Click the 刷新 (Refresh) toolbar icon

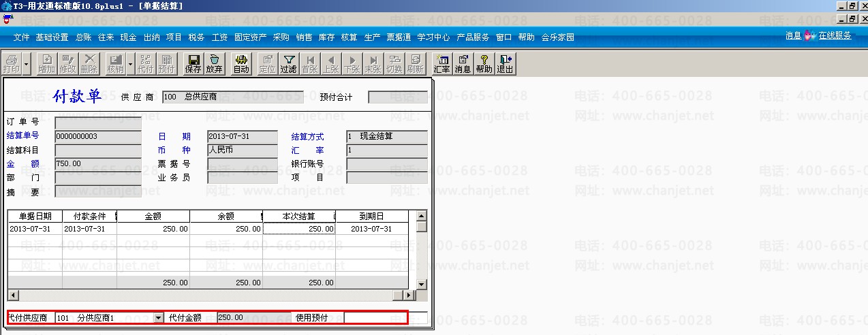point(416,63)
